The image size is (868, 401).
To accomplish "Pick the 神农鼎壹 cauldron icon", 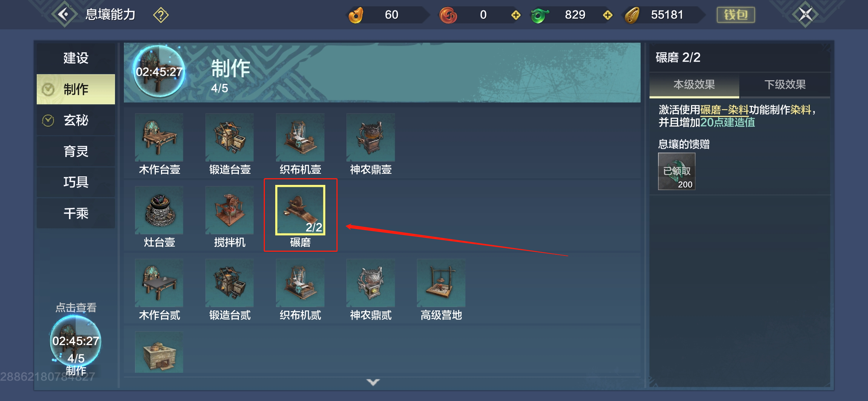I will coord(371,137).
